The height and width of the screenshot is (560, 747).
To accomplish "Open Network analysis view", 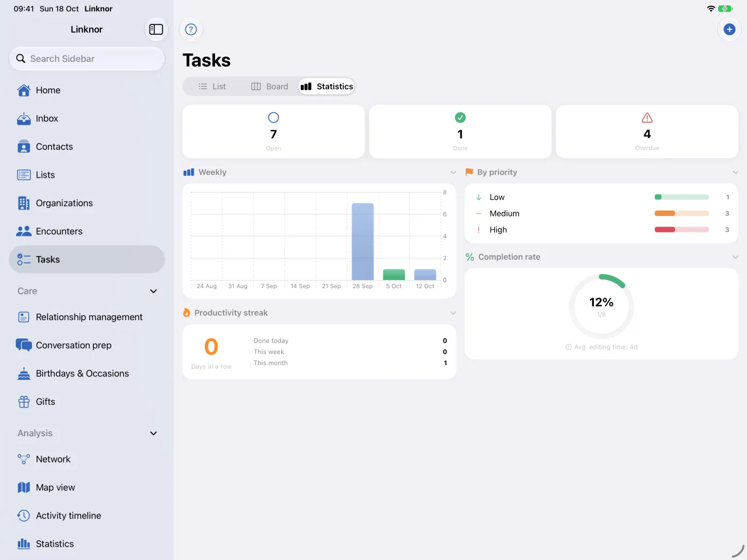I will [87, 459].
